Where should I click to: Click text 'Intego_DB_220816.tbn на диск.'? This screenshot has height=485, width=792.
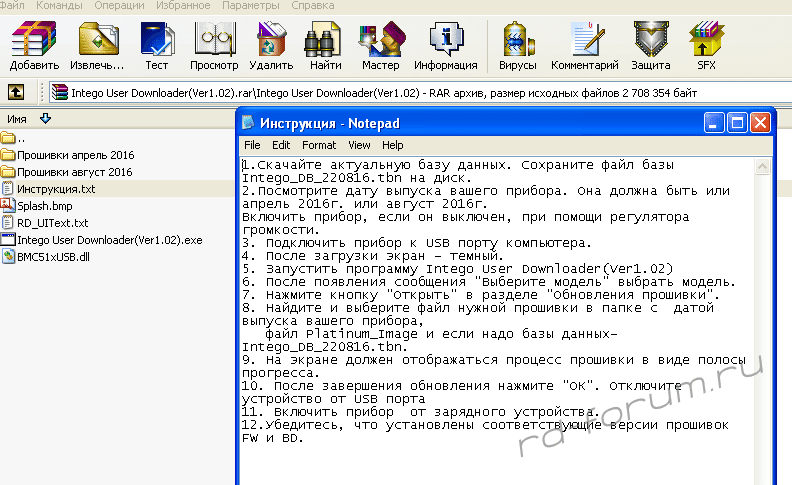tap(357, 178)
